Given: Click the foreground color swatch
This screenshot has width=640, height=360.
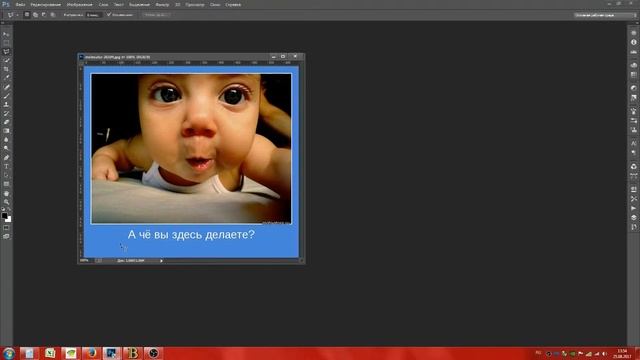Looking at the screenshot, I should (x=4, y=216).
